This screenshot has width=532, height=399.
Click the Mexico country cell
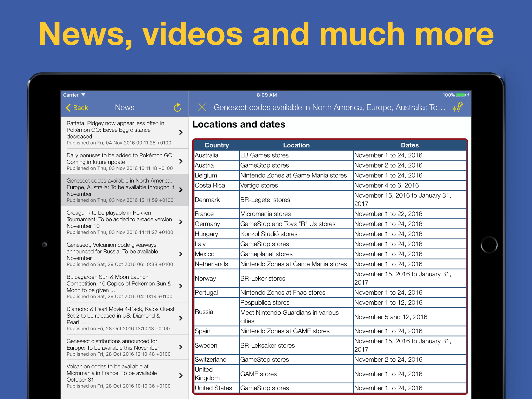[217, 254]
